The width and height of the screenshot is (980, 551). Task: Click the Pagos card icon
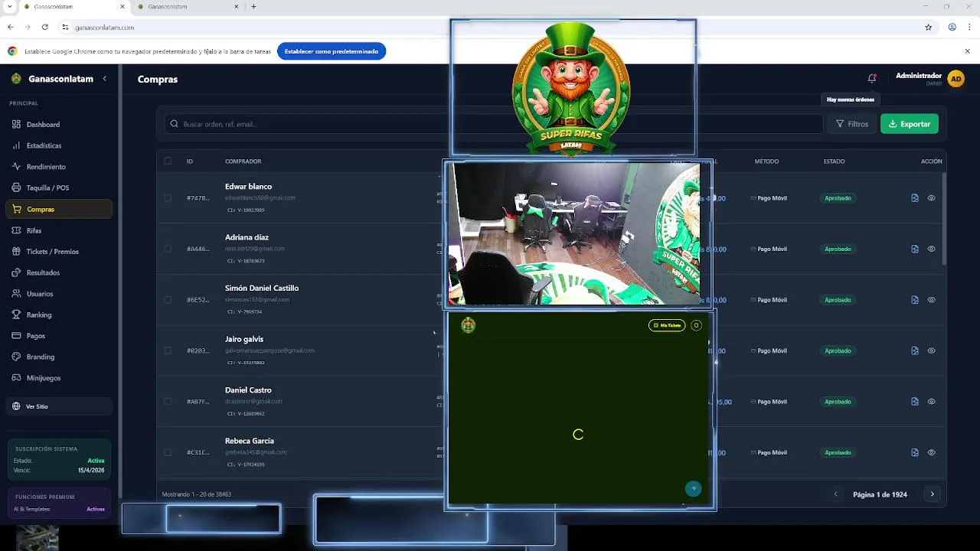click(x=17, y=336)
